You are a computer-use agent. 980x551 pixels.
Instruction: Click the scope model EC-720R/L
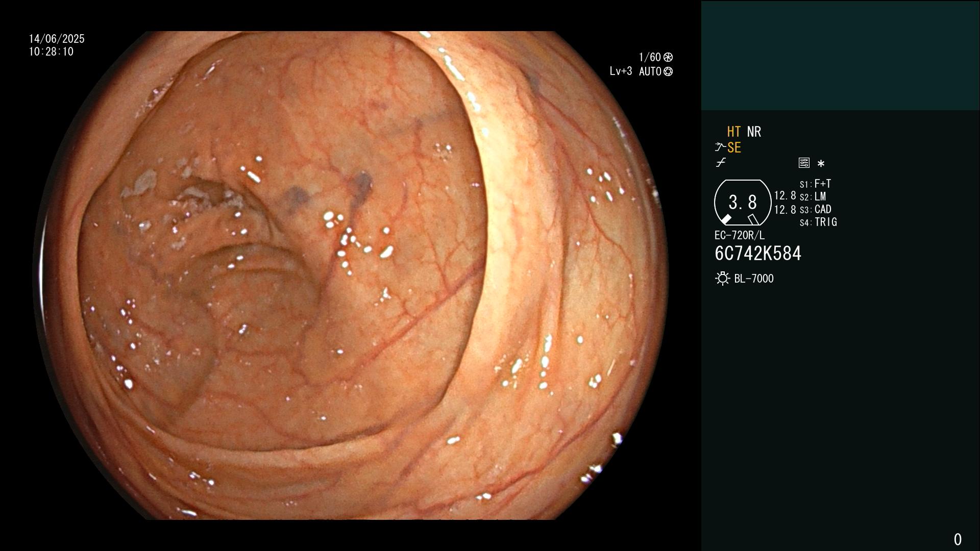(x=740, y=235)
